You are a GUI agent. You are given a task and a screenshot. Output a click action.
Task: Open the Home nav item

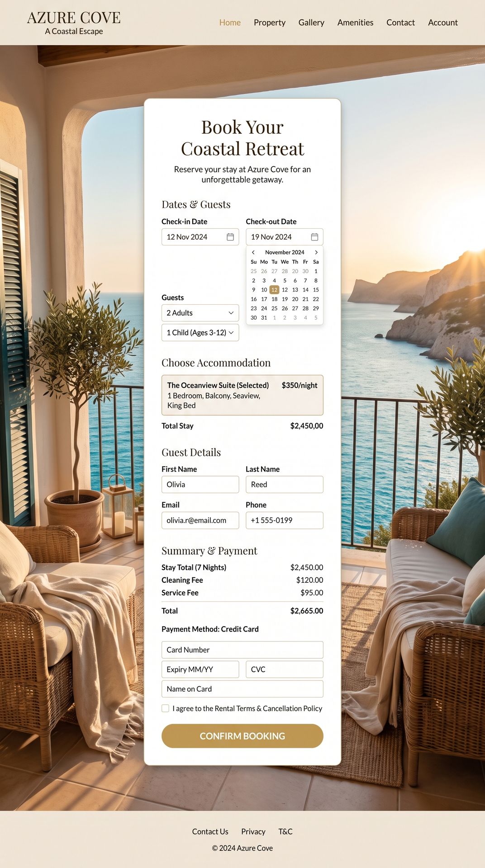pos(230,23)
